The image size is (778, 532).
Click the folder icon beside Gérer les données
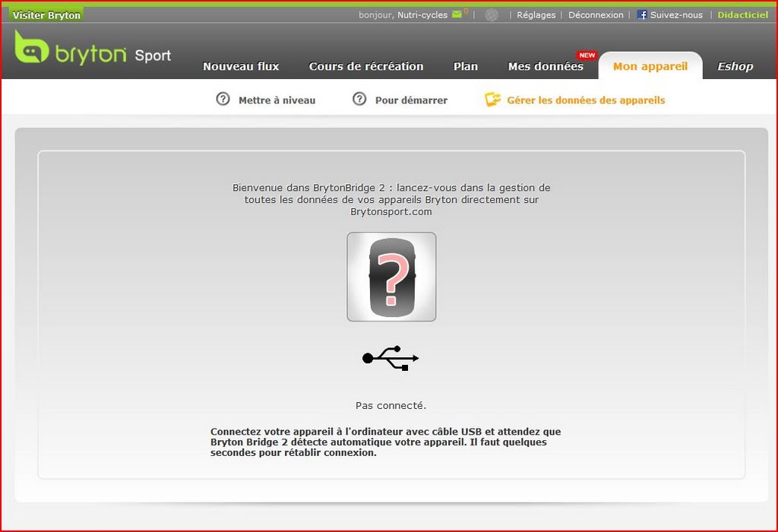click(492, 100)
